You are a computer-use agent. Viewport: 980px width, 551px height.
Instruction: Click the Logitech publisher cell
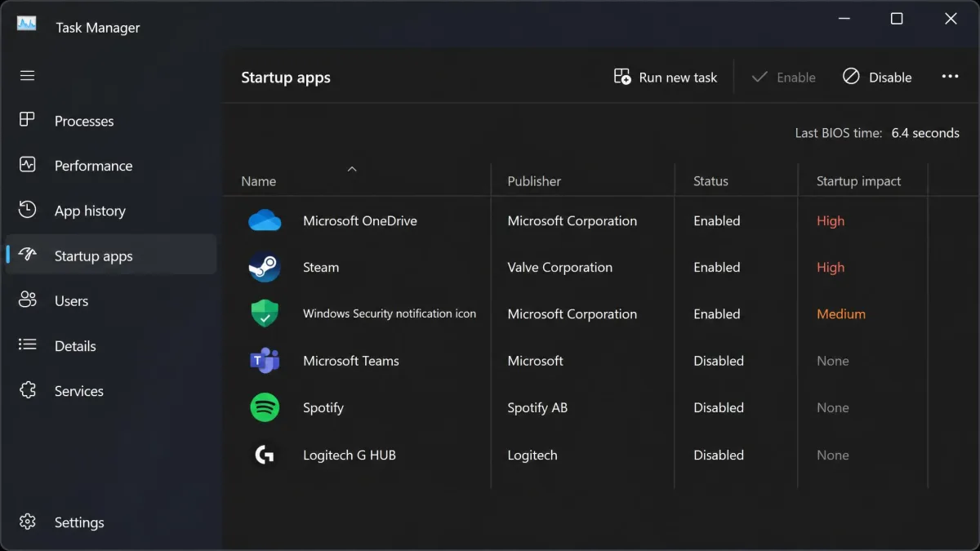coord(532,455)
